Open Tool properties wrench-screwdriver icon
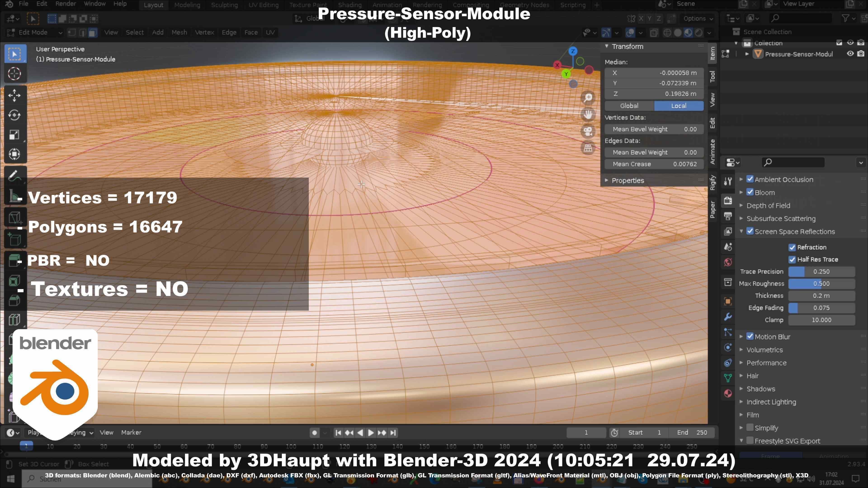 point(728,181)
